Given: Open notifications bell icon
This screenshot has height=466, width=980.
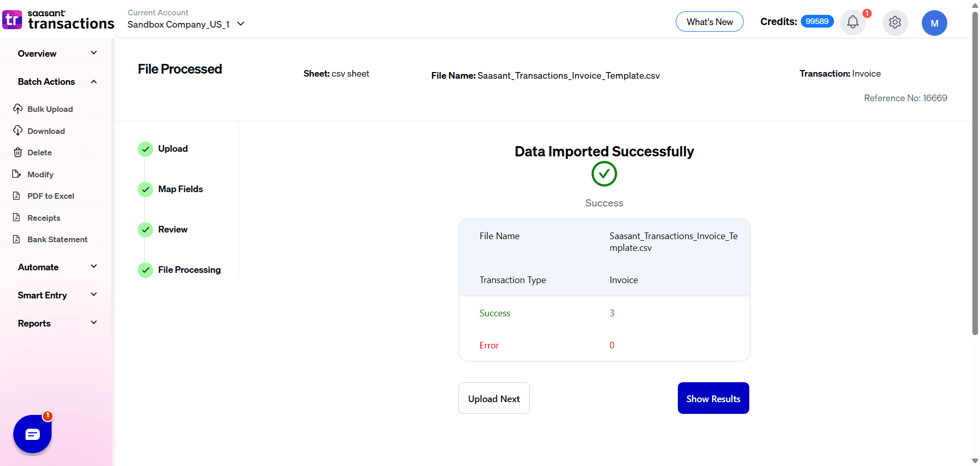Looking at the screenshot, I should point(852,22).
